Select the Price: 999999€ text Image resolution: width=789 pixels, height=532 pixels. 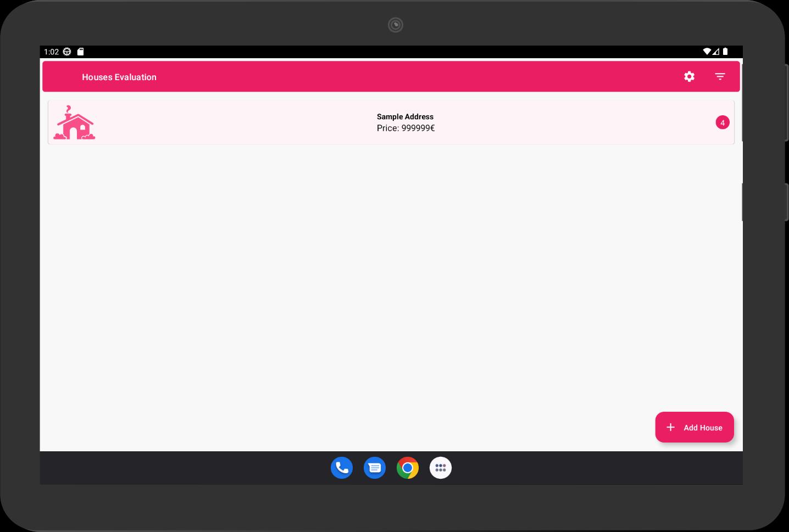pyautogui.click(x=405, y=128)
